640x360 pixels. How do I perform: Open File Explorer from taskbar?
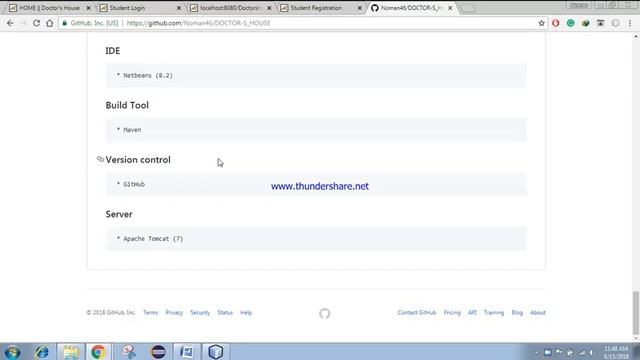click(x=71, y=352)
